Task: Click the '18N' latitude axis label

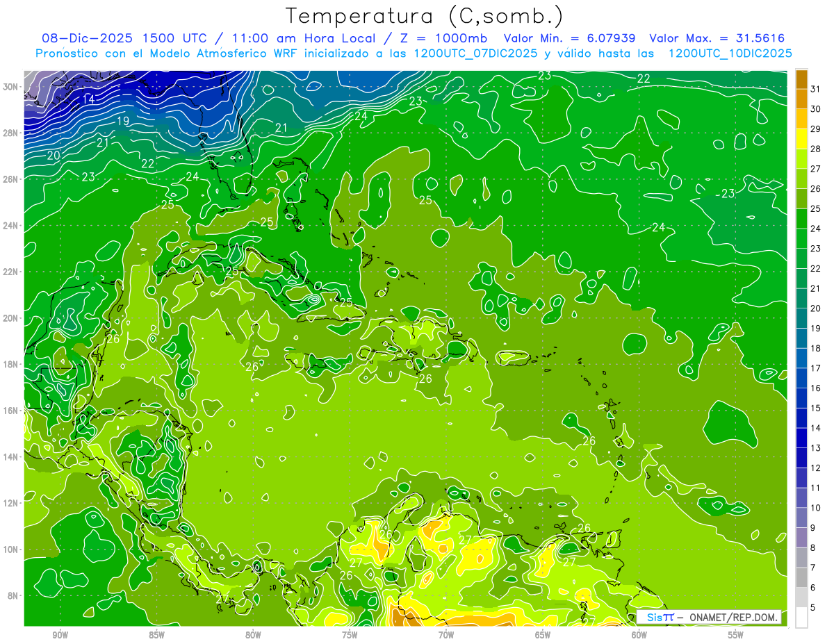Action: (11, 364)
